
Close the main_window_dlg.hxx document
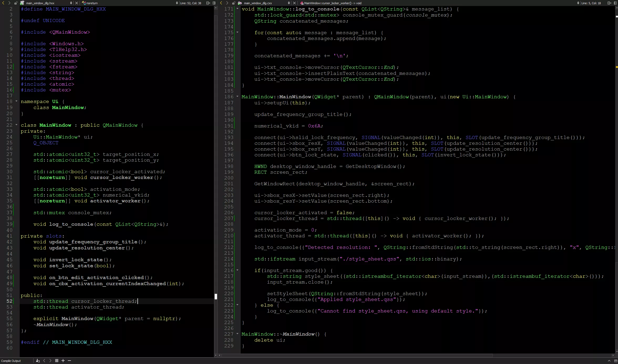[76, 3]
